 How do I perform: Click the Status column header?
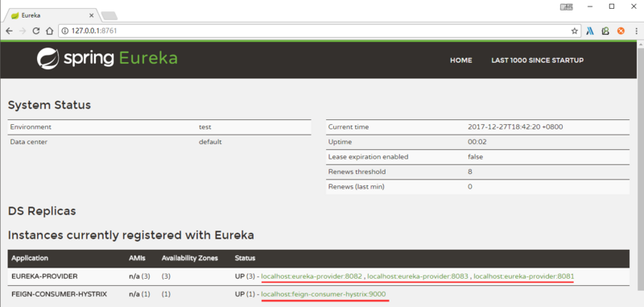(245, 258)
